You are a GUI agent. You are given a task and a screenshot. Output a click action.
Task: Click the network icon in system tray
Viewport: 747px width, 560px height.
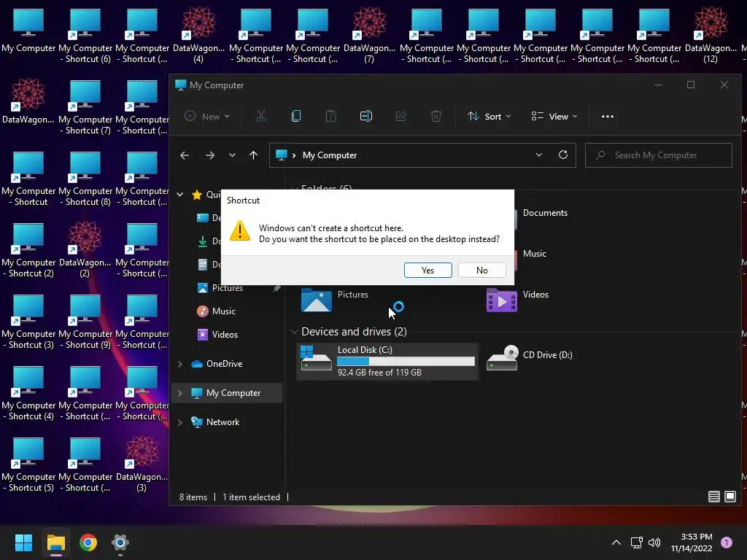(636, 542)
